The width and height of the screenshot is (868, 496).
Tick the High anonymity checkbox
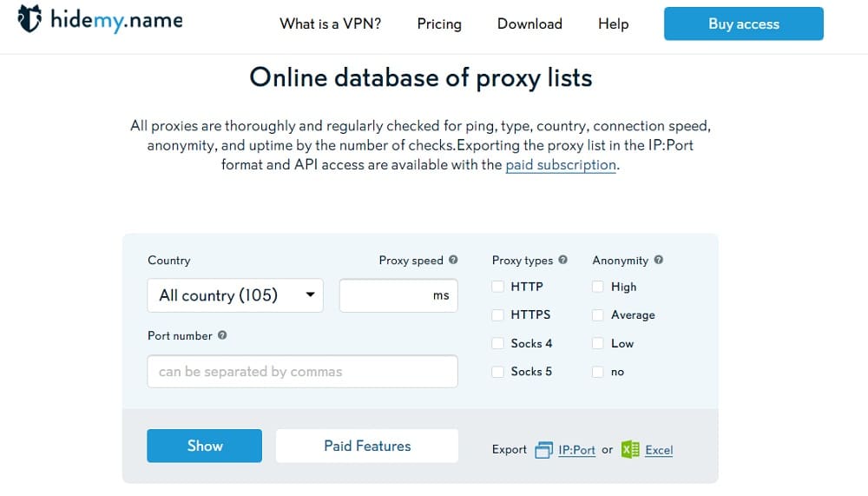[x=597, y=287]
